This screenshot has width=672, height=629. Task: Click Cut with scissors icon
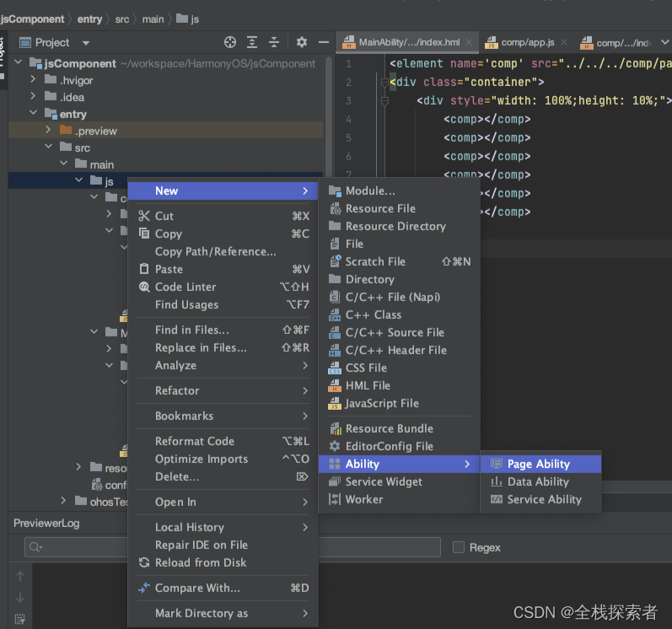[x=223, y=217]
